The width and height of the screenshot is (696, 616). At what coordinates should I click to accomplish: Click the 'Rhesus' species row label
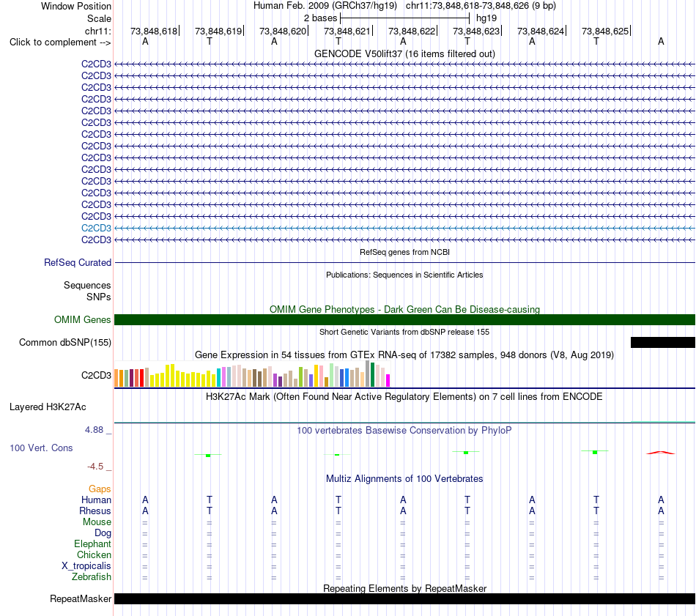click(x=95, y=511)
